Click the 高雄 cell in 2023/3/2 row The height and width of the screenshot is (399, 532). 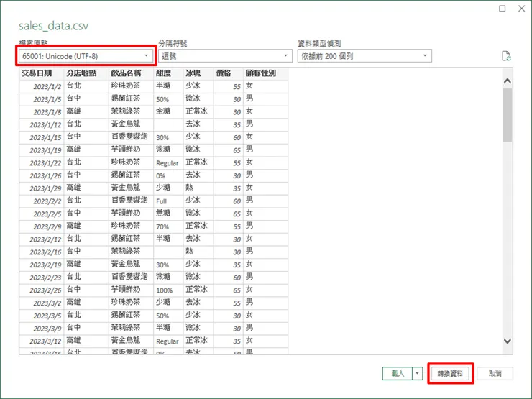pyautogui.click(x=86, y=303)
